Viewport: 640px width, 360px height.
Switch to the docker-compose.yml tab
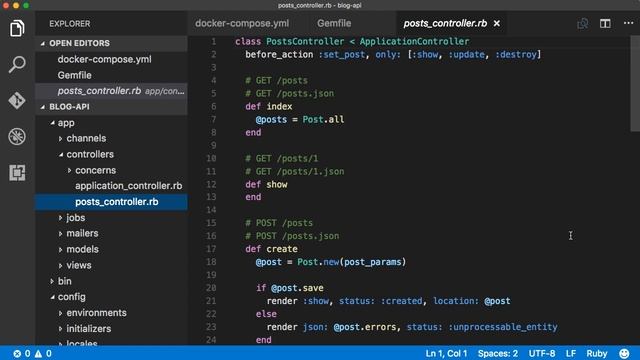pos(242,23)
